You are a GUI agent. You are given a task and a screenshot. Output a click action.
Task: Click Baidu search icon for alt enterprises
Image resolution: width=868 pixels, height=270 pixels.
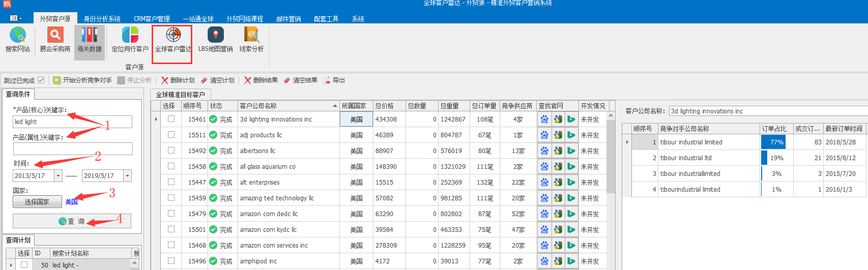544,183
